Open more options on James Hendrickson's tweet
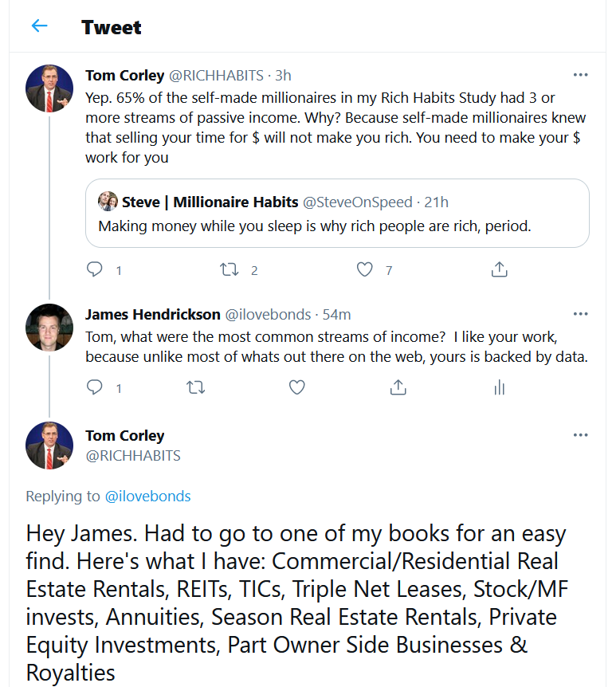This screenshot has width=616, height=687. tap(580, 314)
